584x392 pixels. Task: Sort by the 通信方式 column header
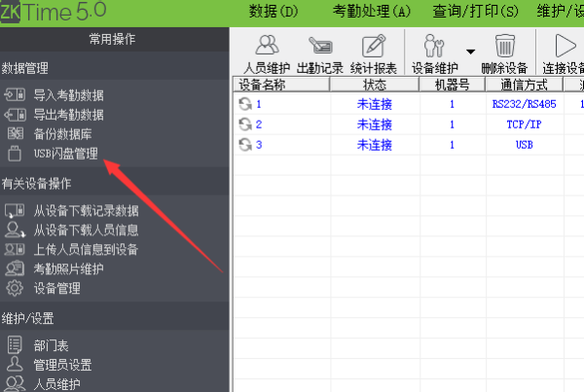pos(524,85)
